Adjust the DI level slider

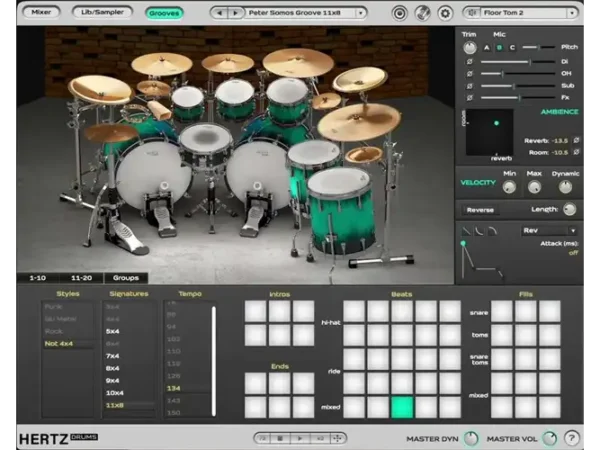[x=518, y=62]
